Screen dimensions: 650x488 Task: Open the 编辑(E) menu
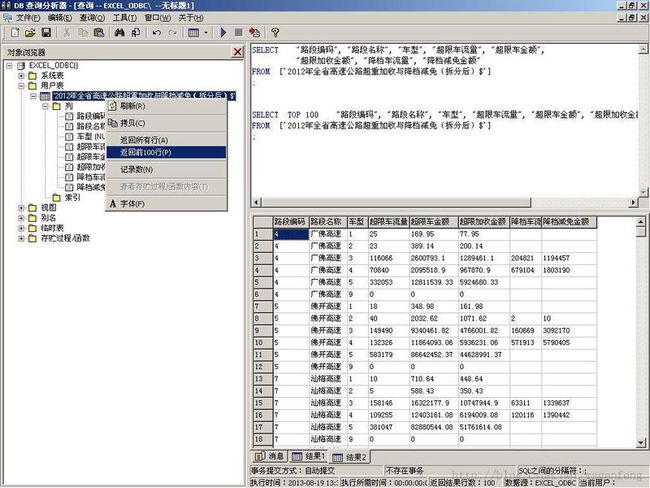coord(60,17)
